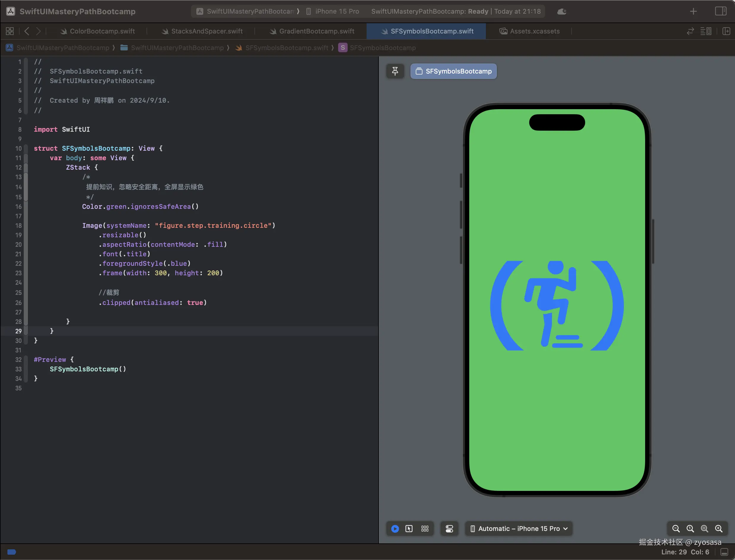The width and height of the screenshot is (735, 560).
Task: Open canvas device settings icon
Action: [449, 529]
